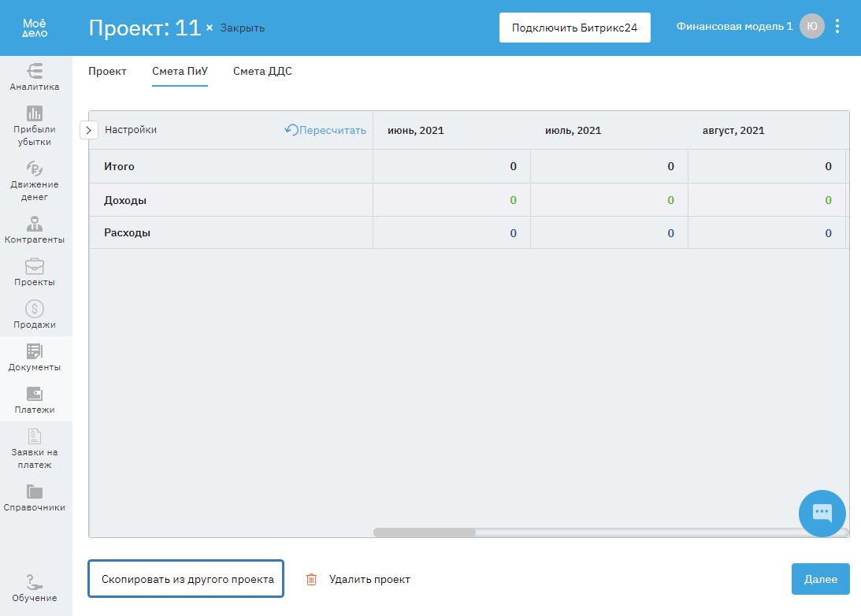Go to Платежи wallet icon
This screenshot has width=861, height=616.
point(35,393)
